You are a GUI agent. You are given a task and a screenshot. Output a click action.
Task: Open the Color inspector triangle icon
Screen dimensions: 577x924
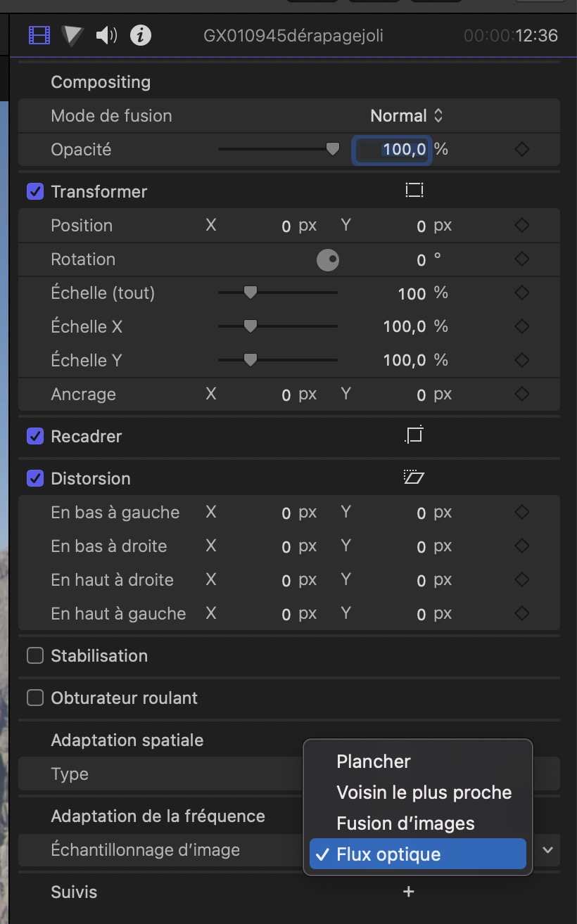[71, 35]
